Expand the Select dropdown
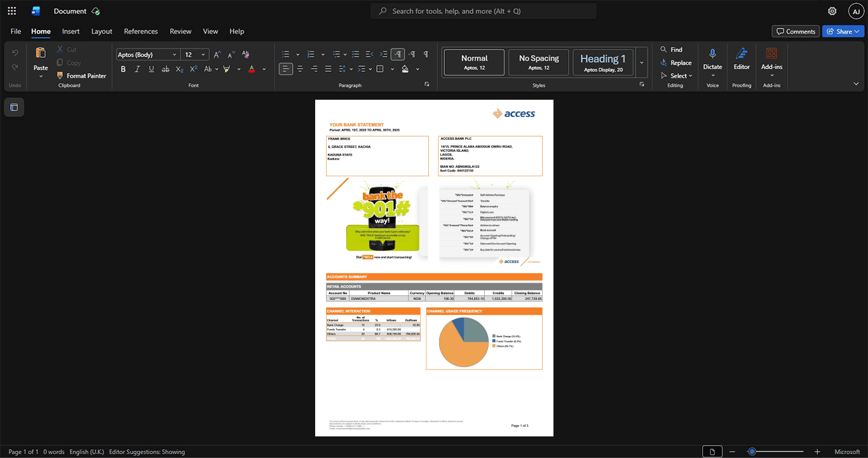868x458 pixels. (x=677, y=76)
